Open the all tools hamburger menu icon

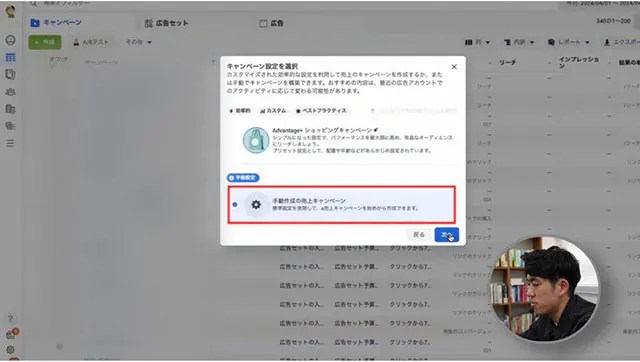10,143
